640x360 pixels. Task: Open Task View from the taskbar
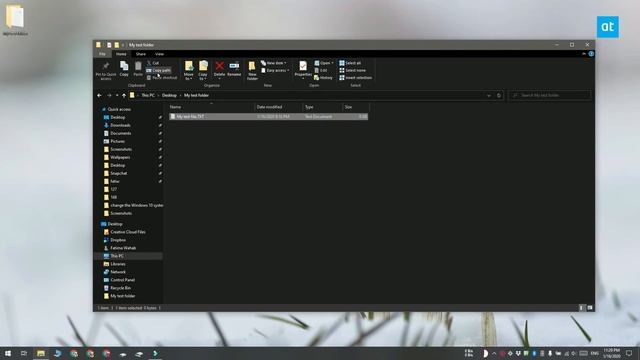tap(24, 353)
